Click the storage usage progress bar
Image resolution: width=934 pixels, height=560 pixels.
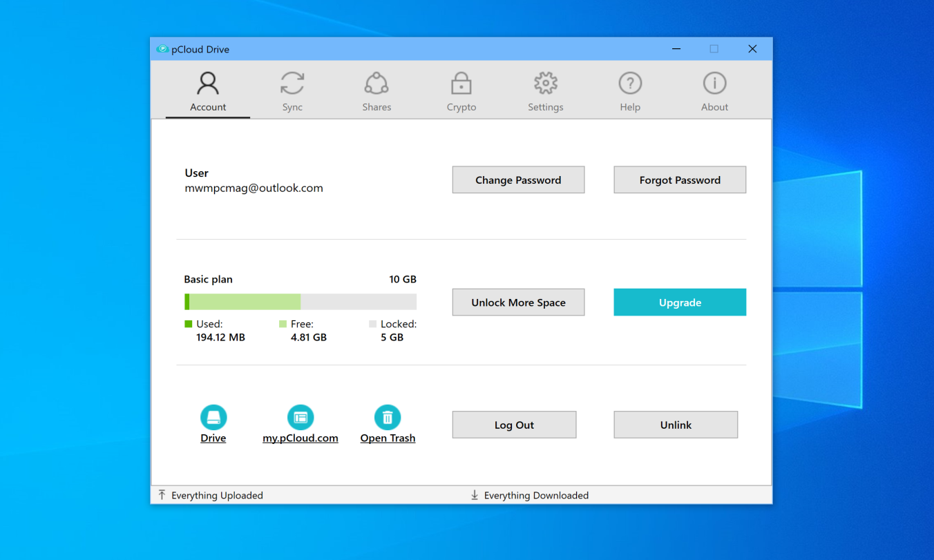(300, 302)
